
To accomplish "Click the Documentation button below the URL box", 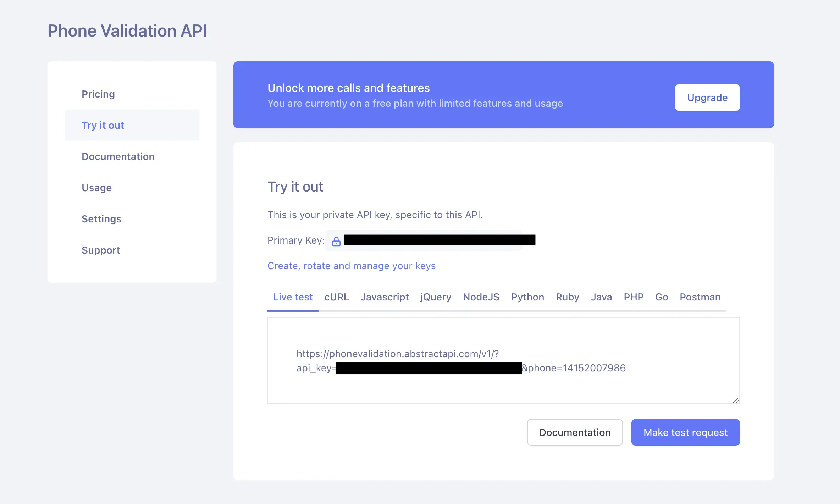I will click(575, 432).
